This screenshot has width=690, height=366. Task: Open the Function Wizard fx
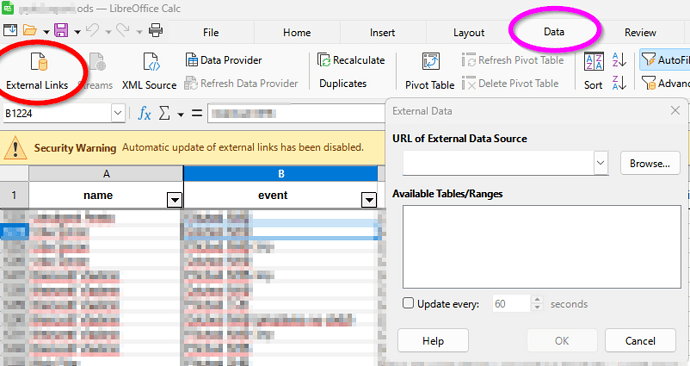[x=144, y=113]
